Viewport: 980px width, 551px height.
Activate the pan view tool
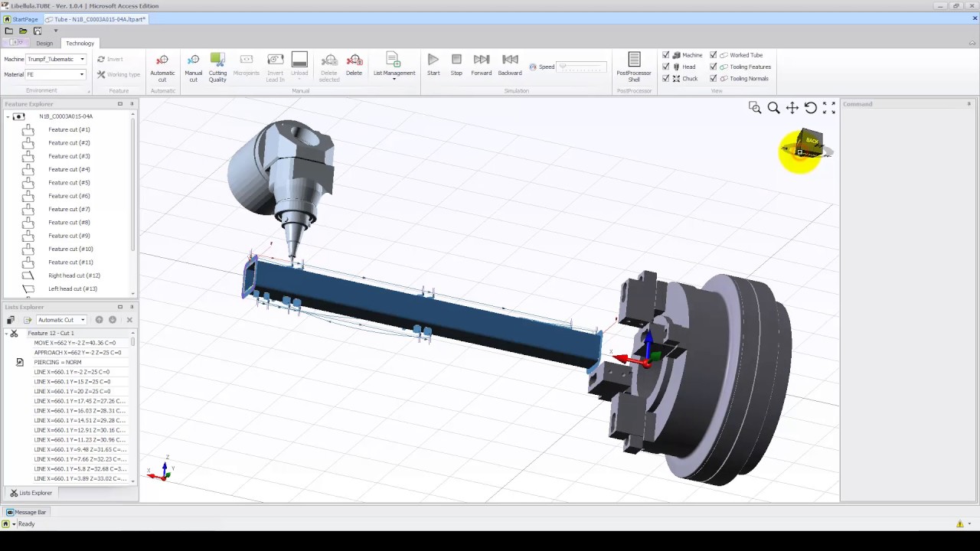click(x=792, y=108)
